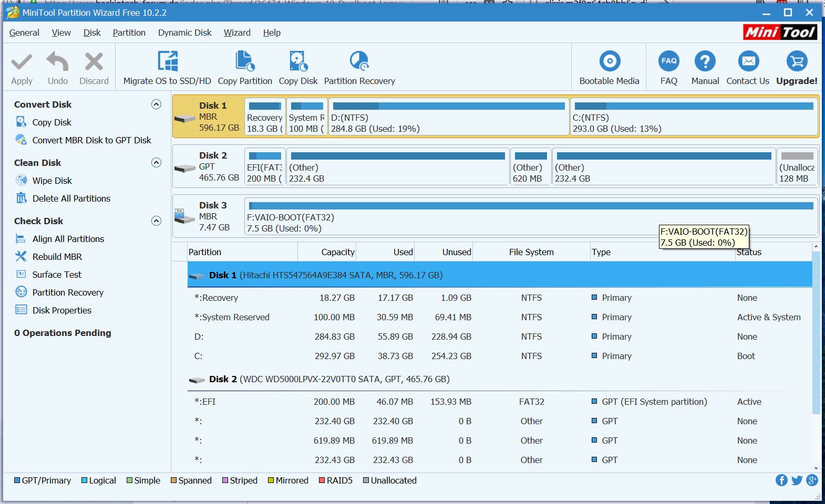Select Rebuild MBR in the sidebar
Image resolution: width=825 pixels, height=504 pixels.
57,257
